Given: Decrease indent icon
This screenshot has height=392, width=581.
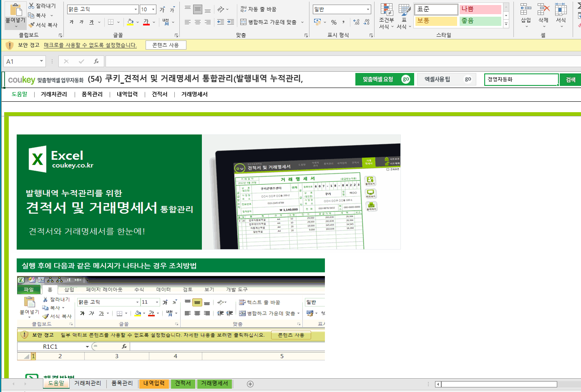Looking at the screenshot, I should (x=221, y=22).
